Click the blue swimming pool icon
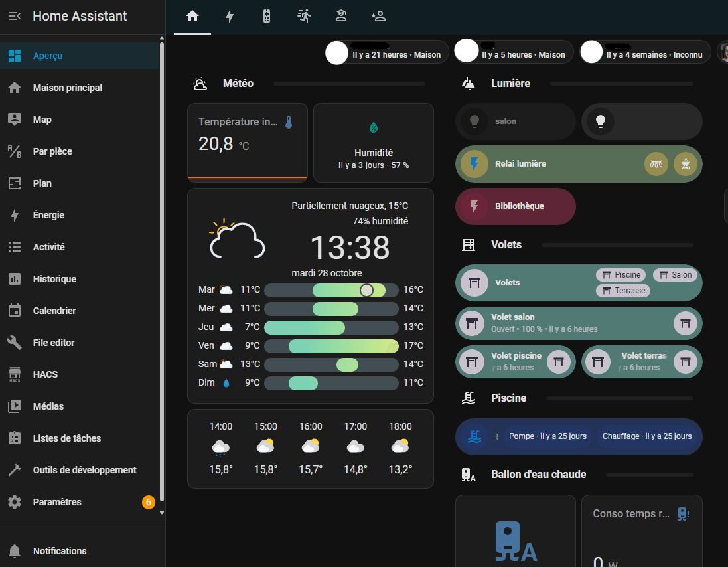The height and width of the screenshot is (567, 728). pyautogui.click(x=475, y=436)
